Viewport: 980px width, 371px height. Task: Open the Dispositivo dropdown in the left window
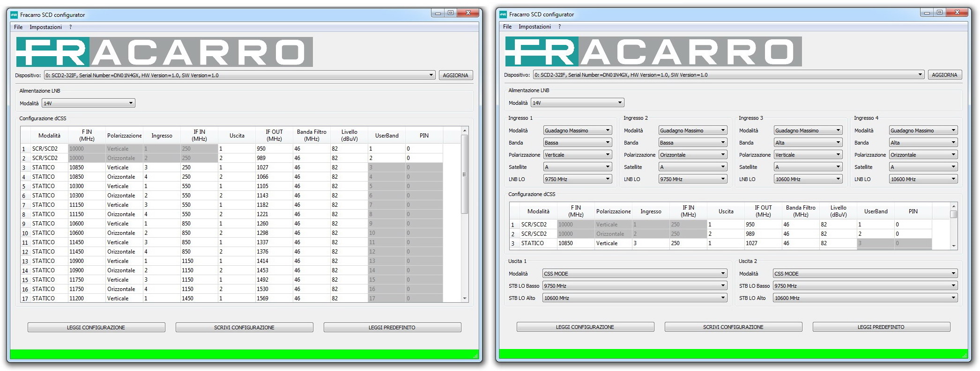coord(239,75)
